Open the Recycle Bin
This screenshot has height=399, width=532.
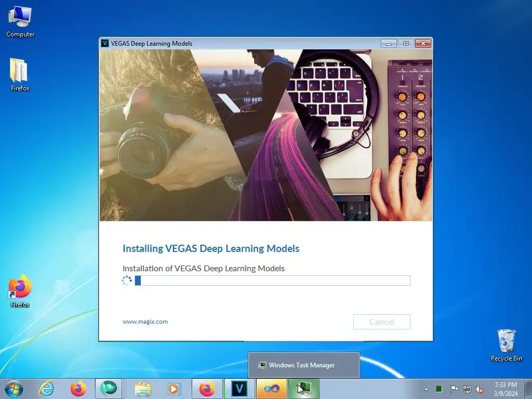click(506, 345)
